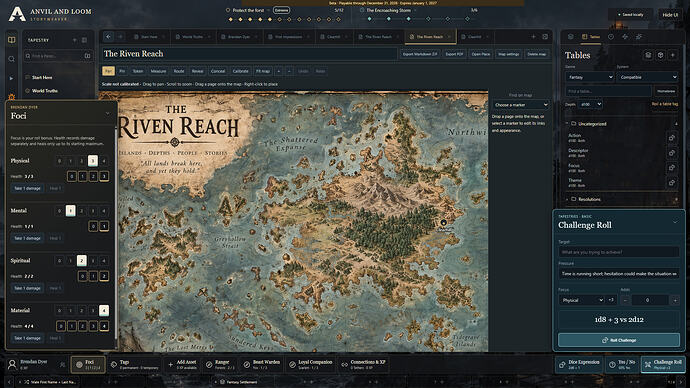
Task: Zoom in the map with the plus button
Action: 279,71
